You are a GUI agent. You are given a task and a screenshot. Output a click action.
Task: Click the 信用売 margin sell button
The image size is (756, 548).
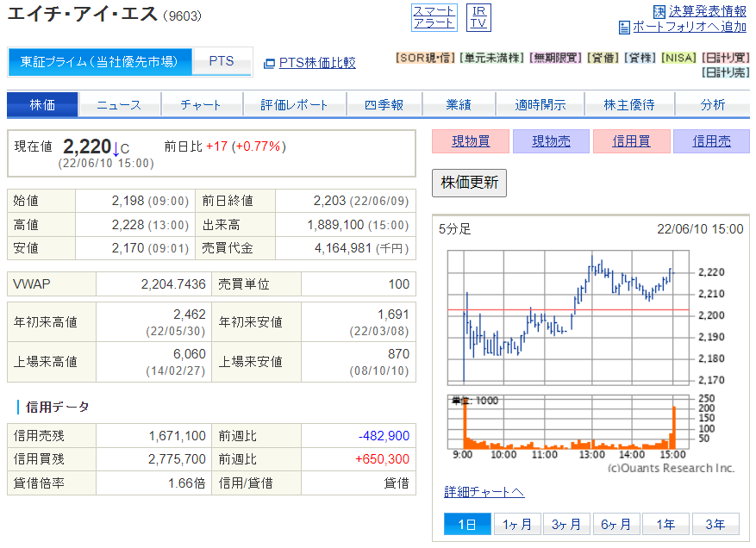[711, 141]
